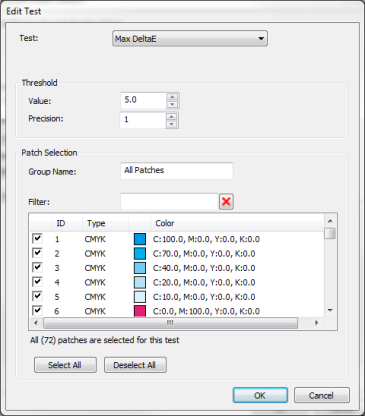
Task: Uncheck patch 2 checkbox
Action: (x=37, y=253)
